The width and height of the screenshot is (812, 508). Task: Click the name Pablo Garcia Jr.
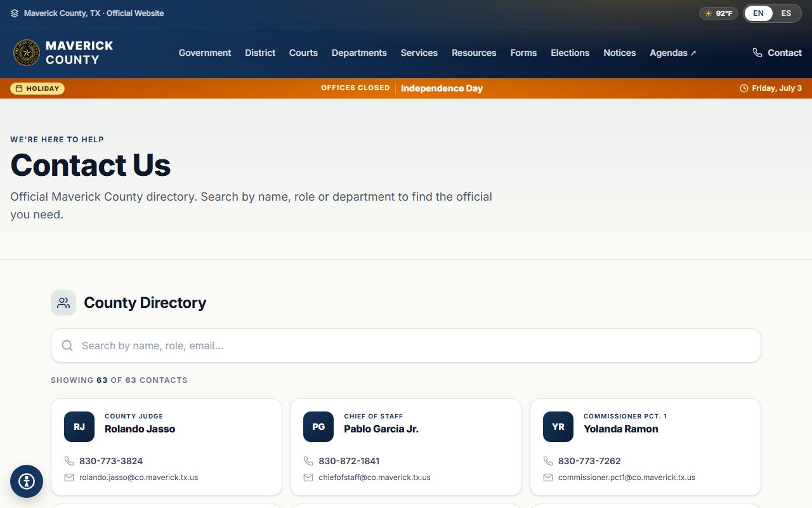pyautogui.click(x=381, y=429)
